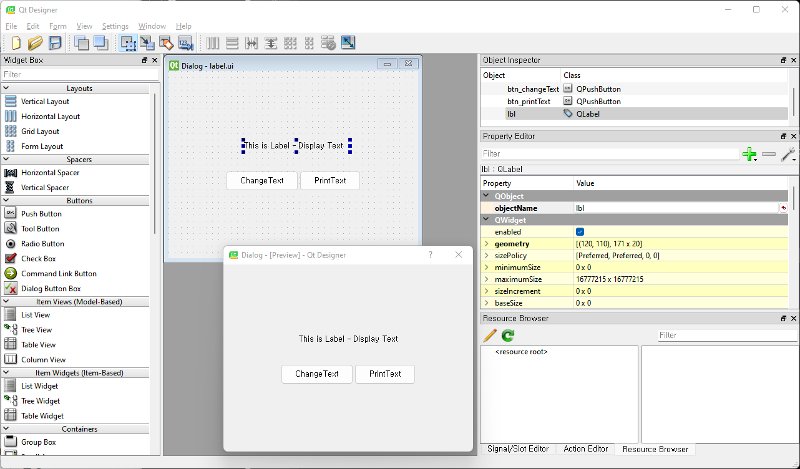This screenshot has width=800, height=469.
Task: Open the File menu
Action: 11,27
